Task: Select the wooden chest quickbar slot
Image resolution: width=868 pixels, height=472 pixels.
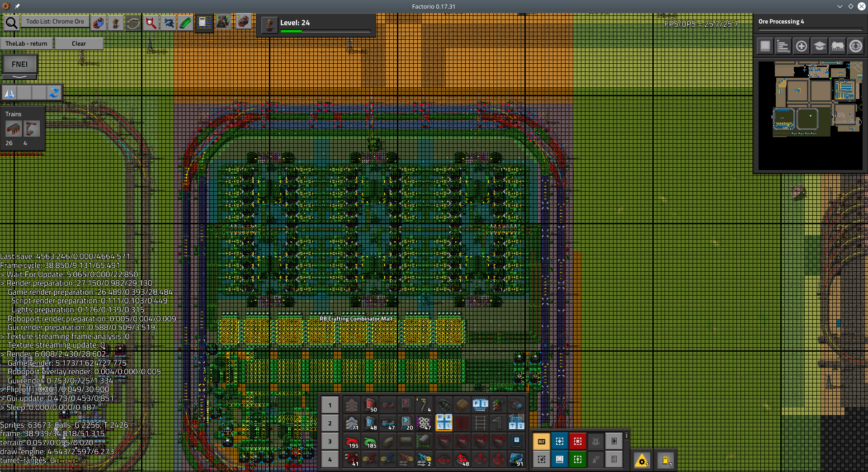Action: pyautogui.click(x=462, y=405)
